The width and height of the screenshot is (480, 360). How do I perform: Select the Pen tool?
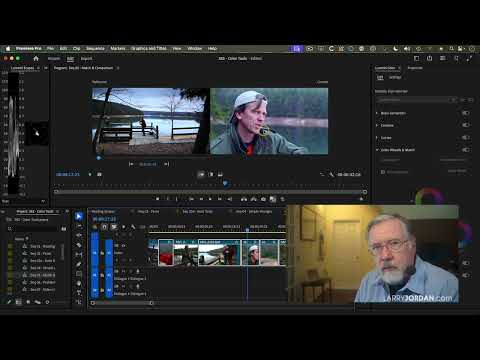pos(79,264)
